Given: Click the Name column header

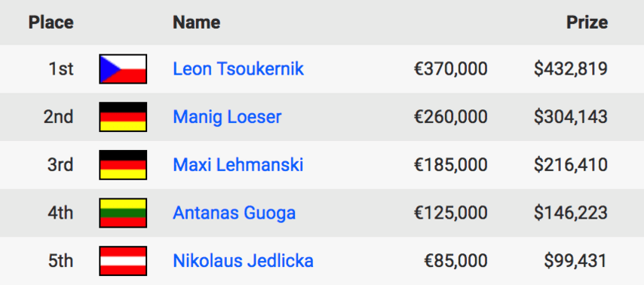Looking at the screenshot, I should click(x=196, y=22).
